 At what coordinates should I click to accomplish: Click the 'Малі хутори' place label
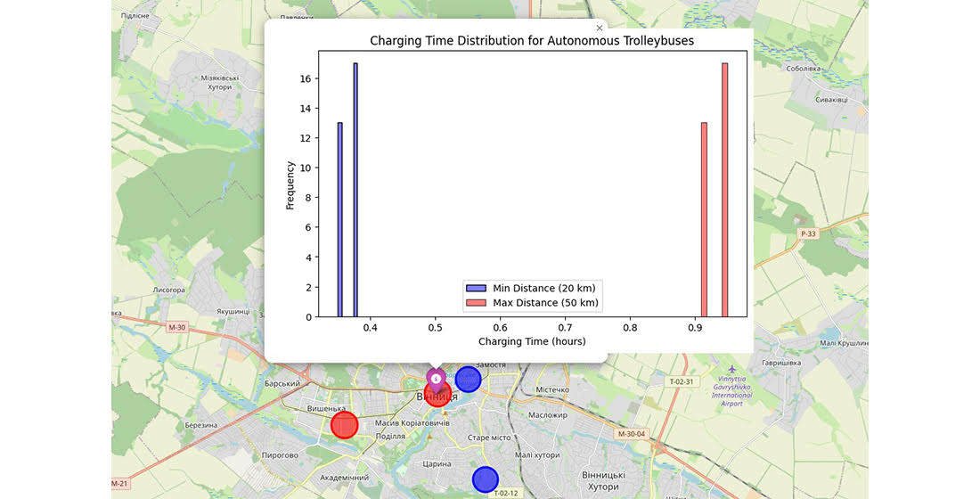click(537, 455)
